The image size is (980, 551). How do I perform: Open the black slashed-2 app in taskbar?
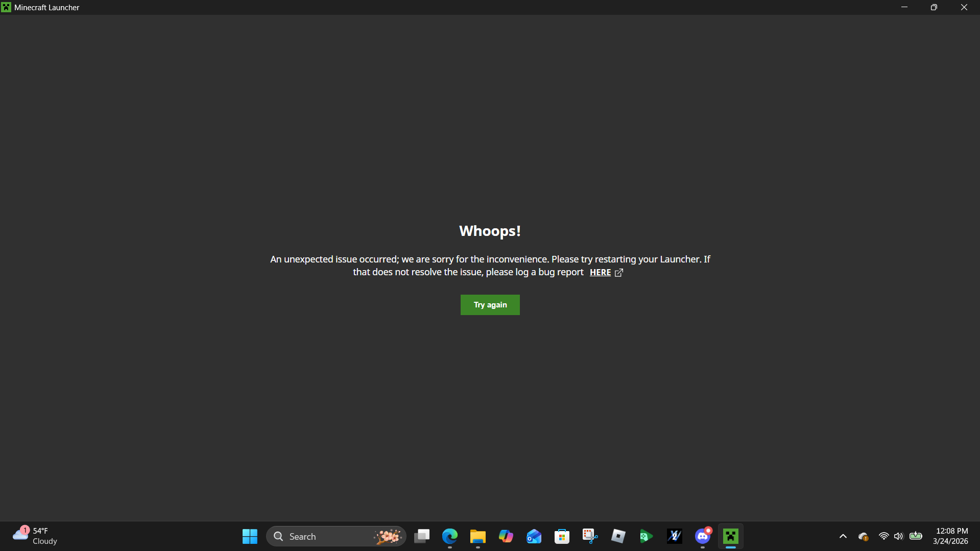pyautogui.click(x=675, y=536)
